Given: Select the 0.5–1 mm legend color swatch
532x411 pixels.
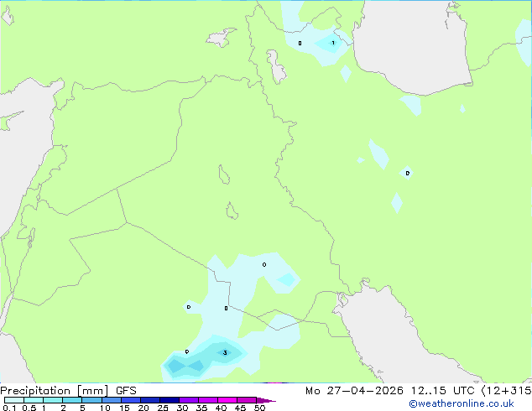Looking at the screenshot, I should [x=34, y=400].
